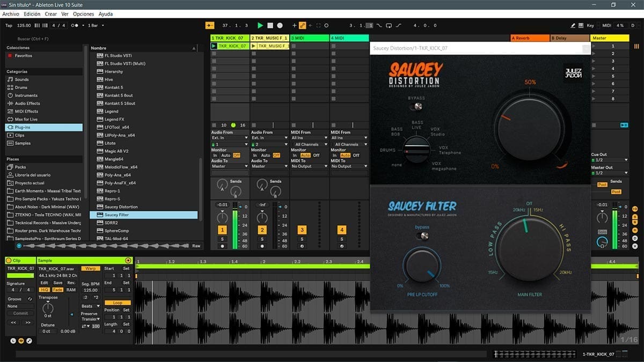644x362 pixels.
Task: Open the Ver menu
Action: (65, 14)
